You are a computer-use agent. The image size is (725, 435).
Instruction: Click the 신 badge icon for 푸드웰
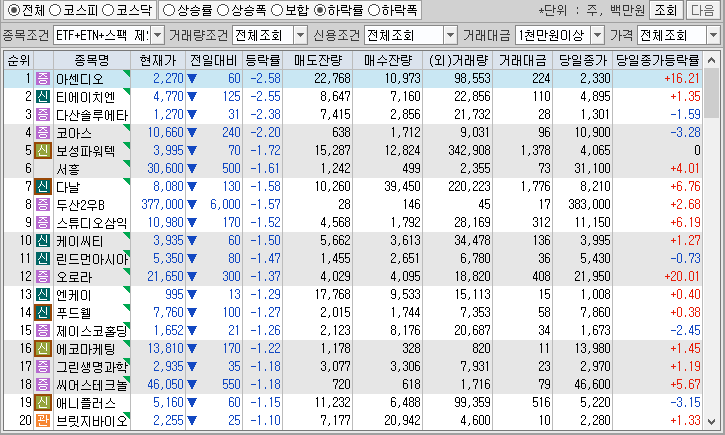pos(43,312)
